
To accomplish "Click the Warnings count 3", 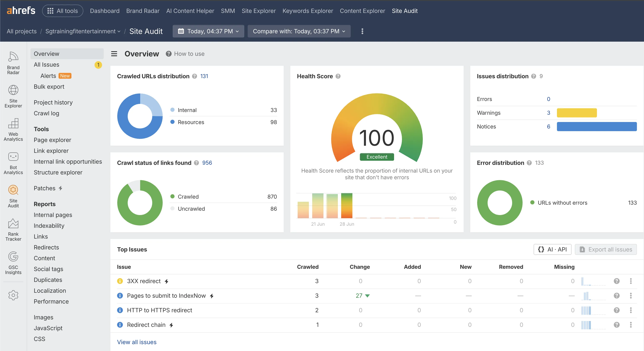I will [548, 113].
